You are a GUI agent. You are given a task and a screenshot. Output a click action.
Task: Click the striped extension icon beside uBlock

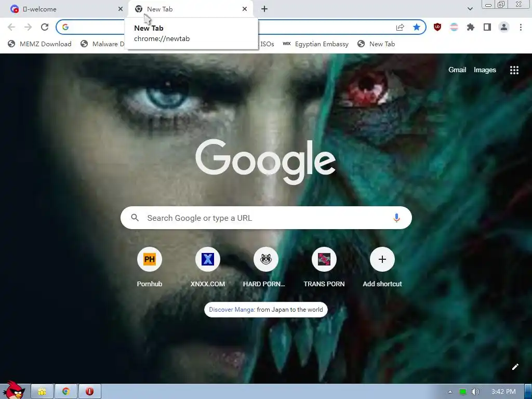pyautogui.click(x=454, y=27)
